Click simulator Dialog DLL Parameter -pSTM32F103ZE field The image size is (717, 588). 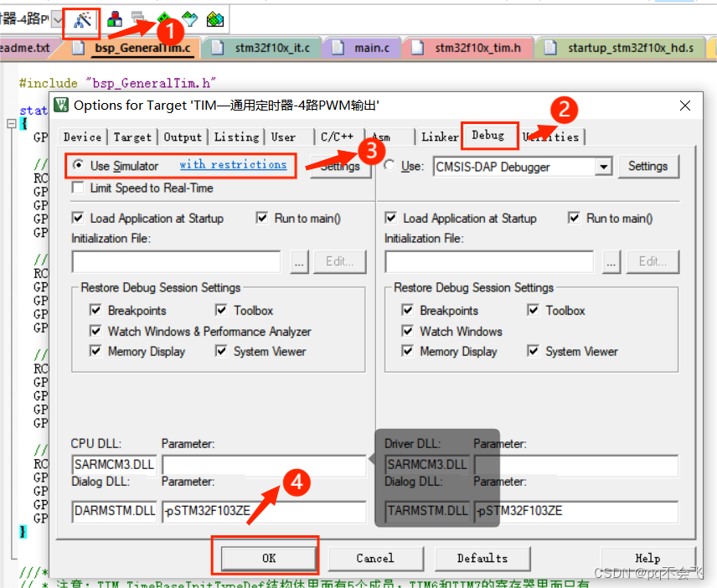tap(264, 511)
